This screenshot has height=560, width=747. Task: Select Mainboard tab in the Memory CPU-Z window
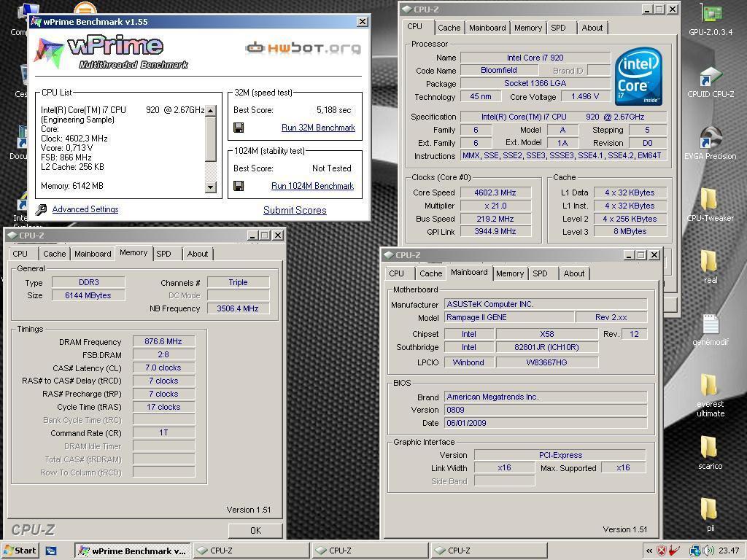tap(93, 254)
